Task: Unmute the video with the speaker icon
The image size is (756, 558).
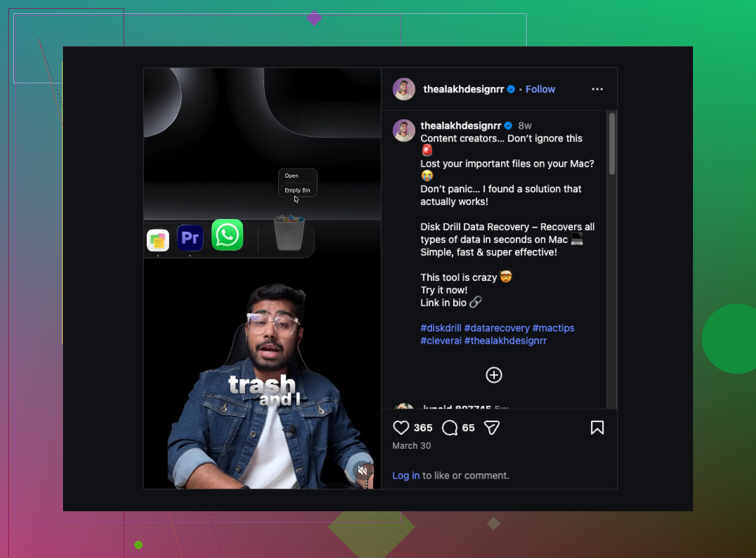Action: click(363, 471)
